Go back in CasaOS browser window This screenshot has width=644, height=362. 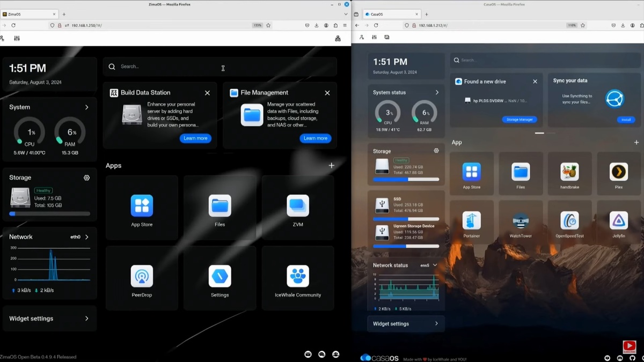point(357,25)
